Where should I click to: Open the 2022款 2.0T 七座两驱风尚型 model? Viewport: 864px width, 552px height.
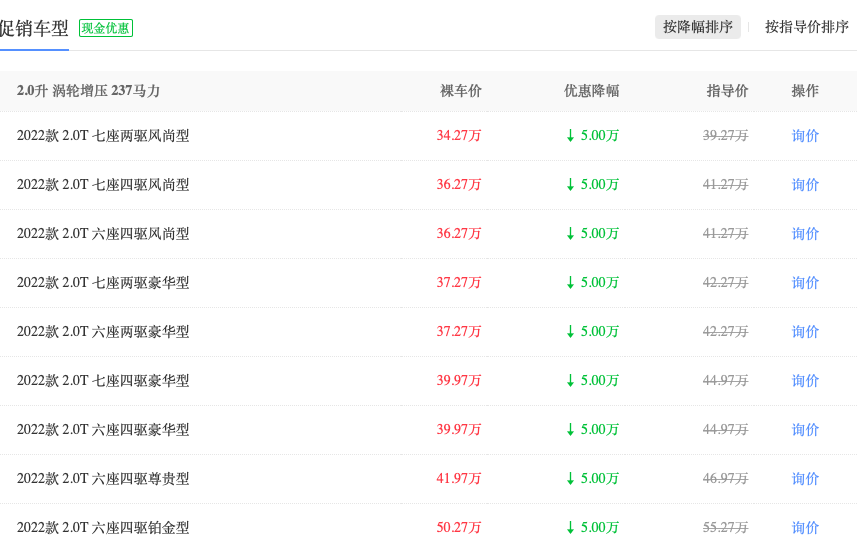tap(103, 136)
